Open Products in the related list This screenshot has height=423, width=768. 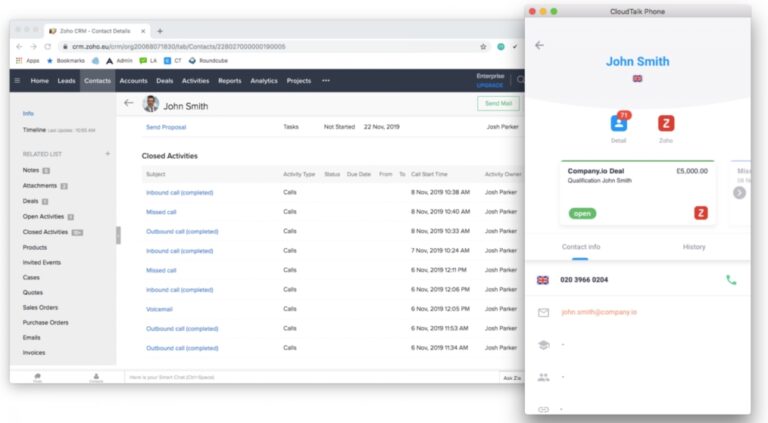(35, 247)
